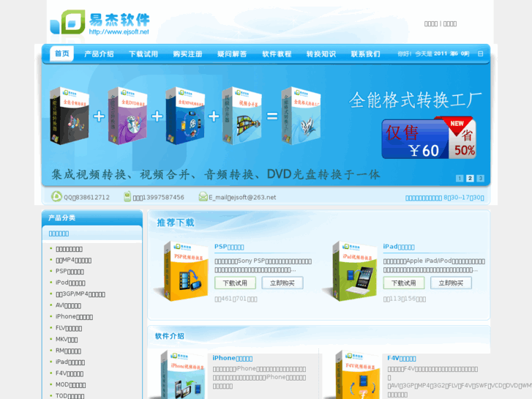Image resolution: width=532 pixels, height=399 pixels.
Task: Open the 3GP/MP4 converter sidebar link
Action: click(80, 294)
